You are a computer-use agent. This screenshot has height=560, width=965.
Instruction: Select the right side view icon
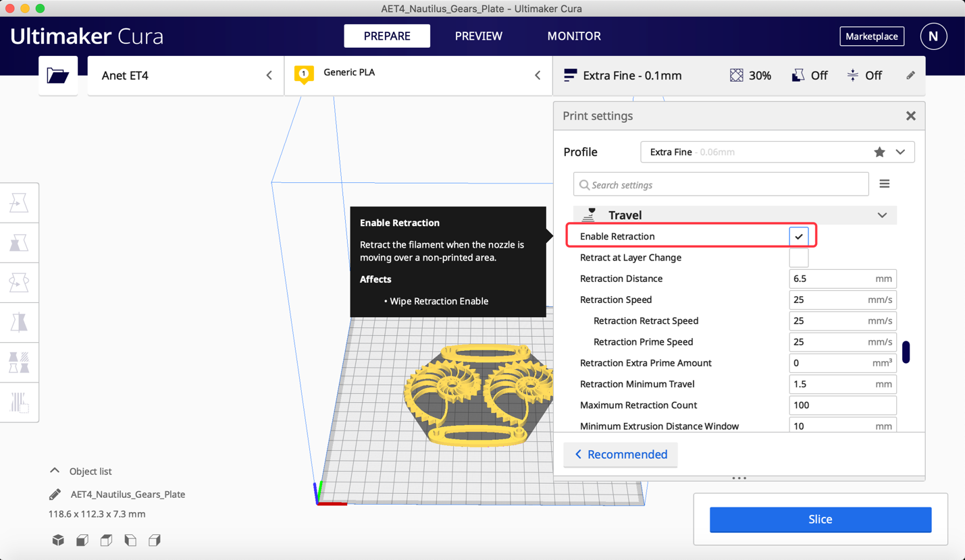point(155,540)
